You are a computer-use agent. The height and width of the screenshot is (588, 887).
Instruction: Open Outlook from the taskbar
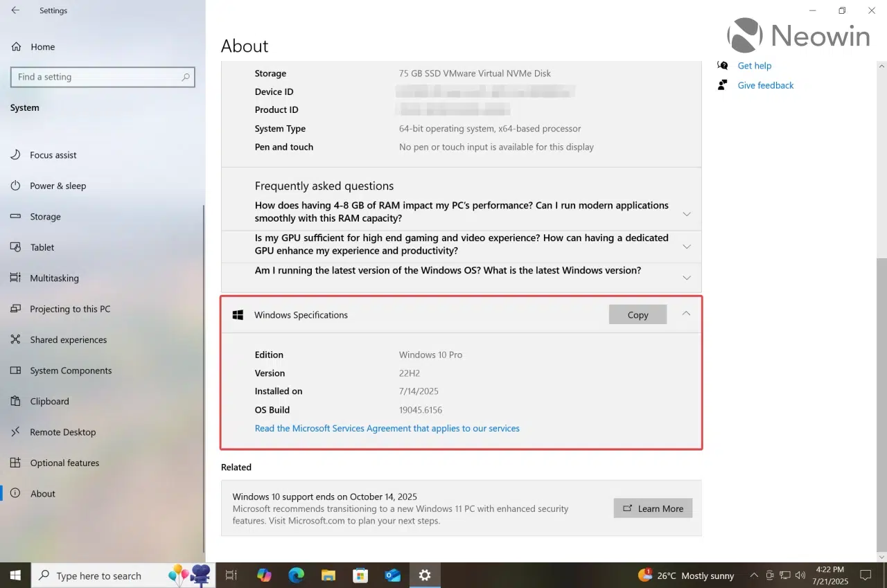point(393,575)
